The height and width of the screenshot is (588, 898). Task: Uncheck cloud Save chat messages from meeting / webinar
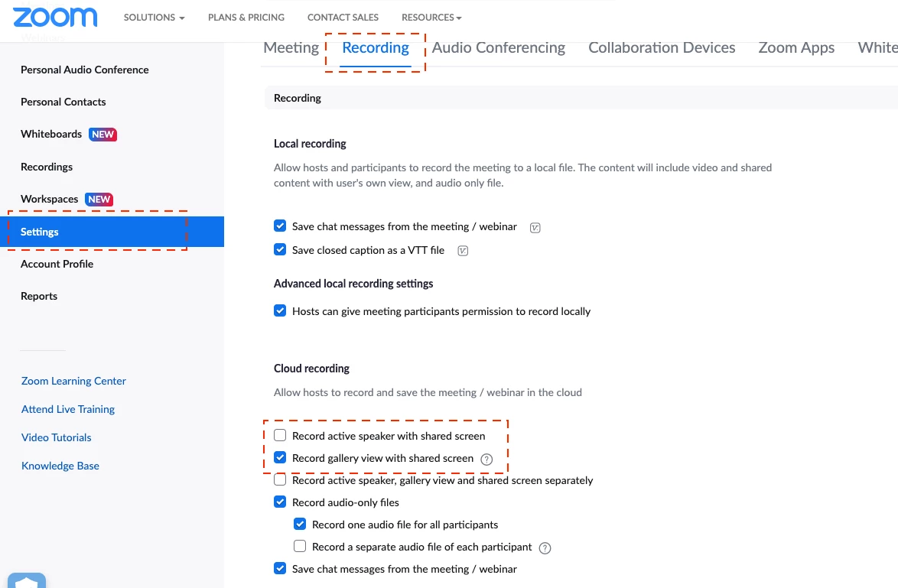coord(280,568)
